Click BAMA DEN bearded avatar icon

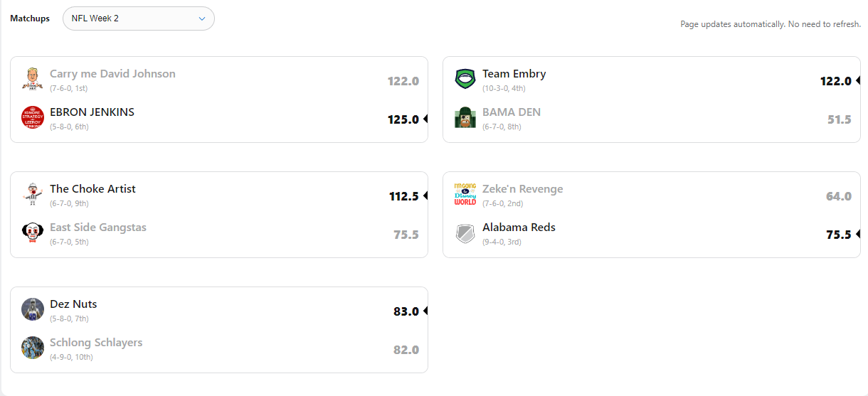[465, 117]
